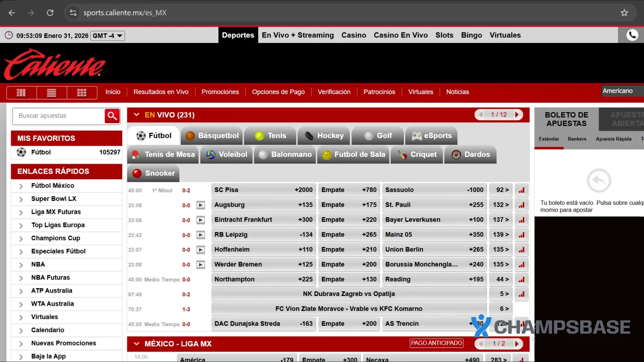Image resolution: width=644 pixels, height=362 pixels.
Task: Bet on RB Leipzig at -134
Action: tap(263, 235)
